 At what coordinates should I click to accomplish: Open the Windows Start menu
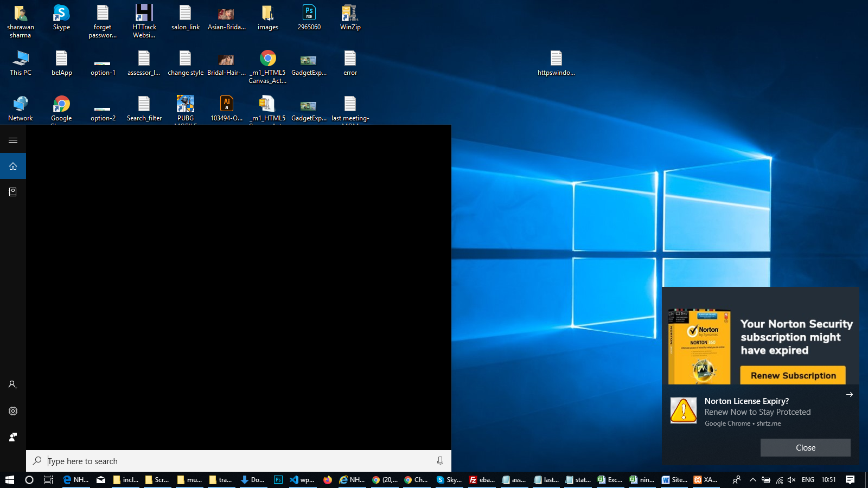pyautogui.click(x=10, y=480)
